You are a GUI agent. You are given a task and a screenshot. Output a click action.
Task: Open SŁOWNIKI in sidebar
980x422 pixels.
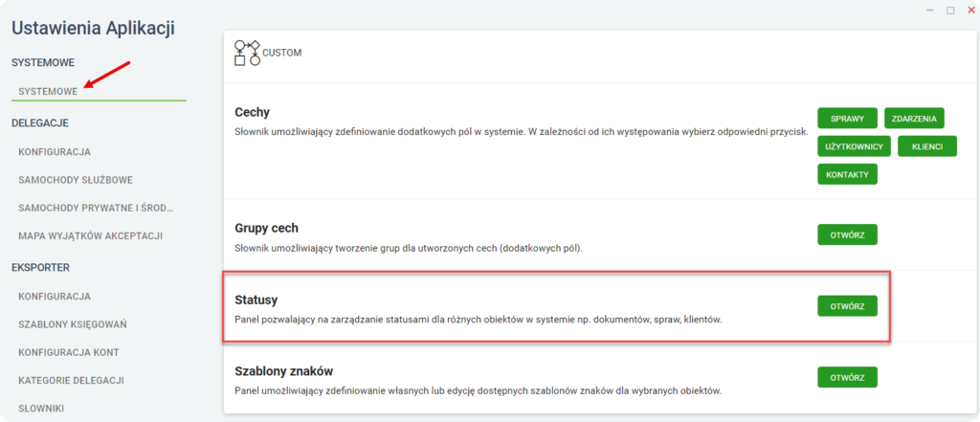(41, 409)
